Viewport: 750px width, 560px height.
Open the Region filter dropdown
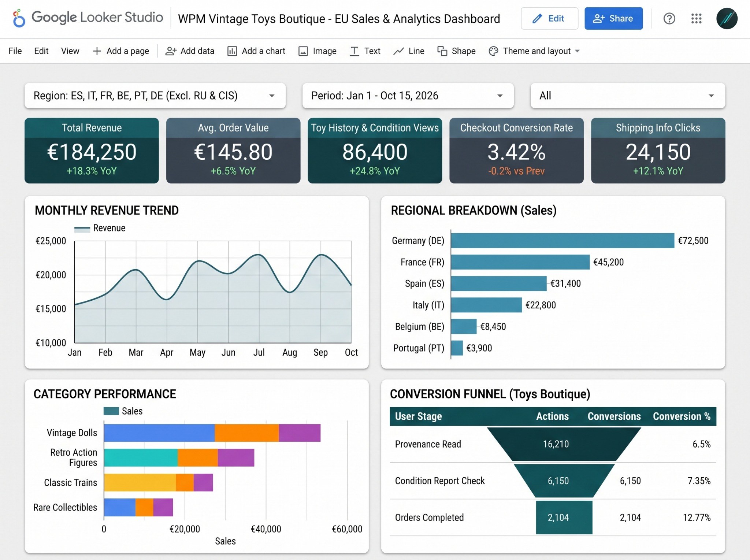point(155,96)
